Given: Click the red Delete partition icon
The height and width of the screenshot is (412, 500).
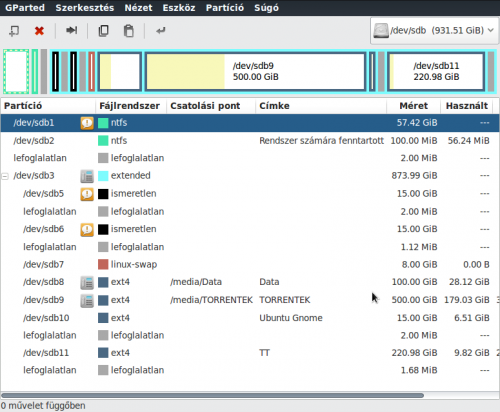Looking at the screenshot, I should tap(39, 31).
